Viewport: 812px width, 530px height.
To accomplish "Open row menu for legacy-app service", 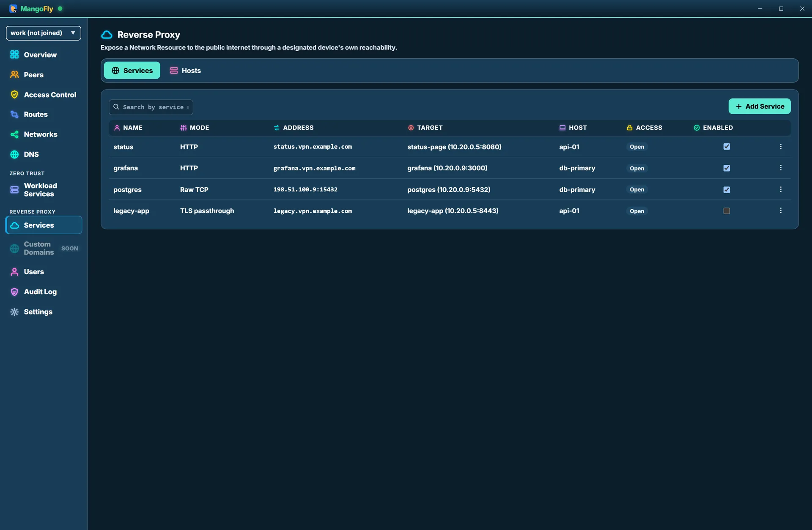I will coord(781,210).
